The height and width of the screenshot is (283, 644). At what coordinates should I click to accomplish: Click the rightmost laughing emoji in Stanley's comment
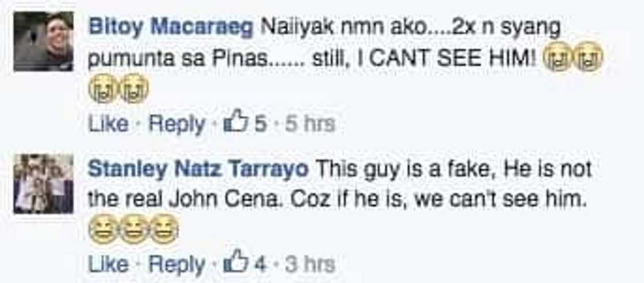pos(164,231)
